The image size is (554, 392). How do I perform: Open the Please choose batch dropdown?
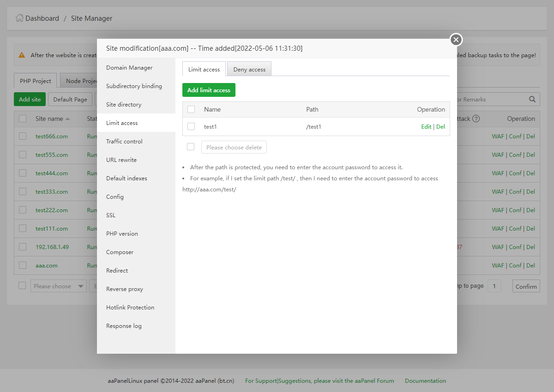(x=58, y=286)
